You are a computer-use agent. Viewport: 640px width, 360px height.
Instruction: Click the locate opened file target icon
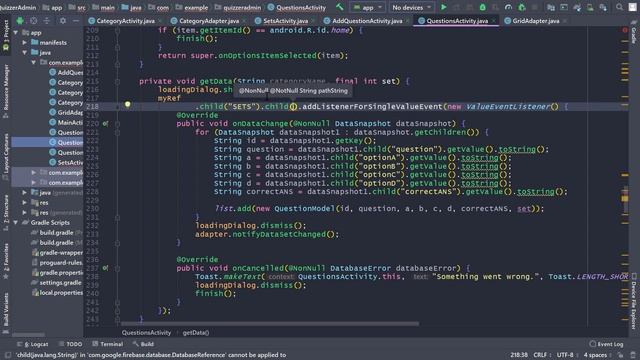[x=33, y=20]
